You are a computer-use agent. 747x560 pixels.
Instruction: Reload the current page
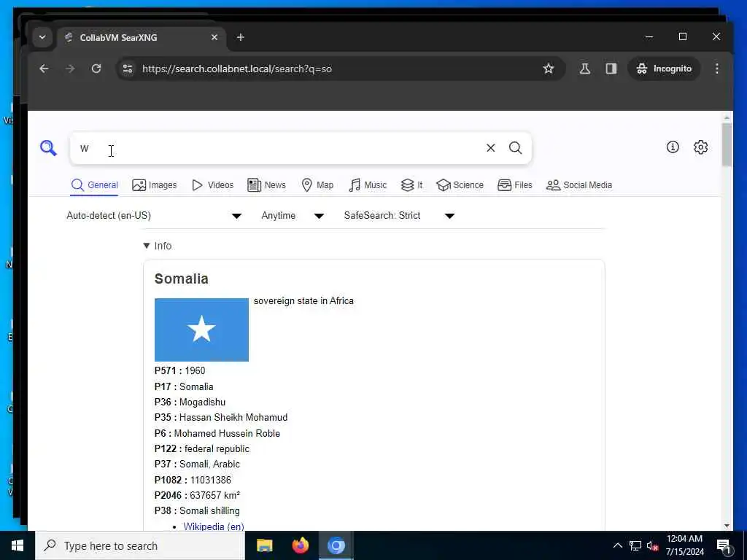pyautogui.click(x=96, y=69)
